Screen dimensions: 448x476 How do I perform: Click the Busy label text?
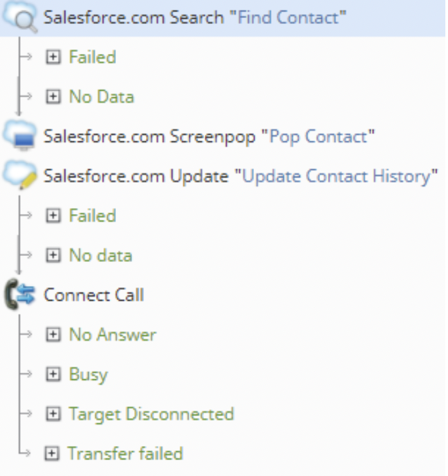click(88, 375)
